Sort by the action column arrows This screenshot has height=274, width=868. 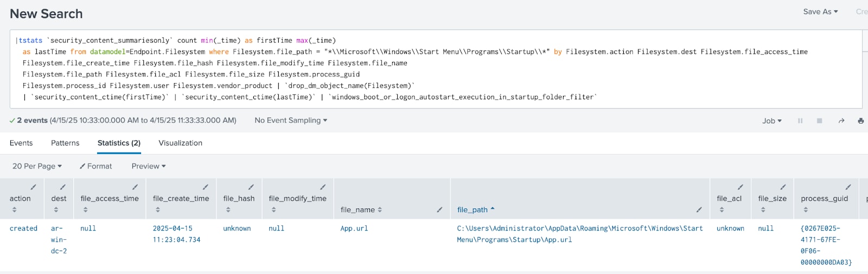pos(14,209)
